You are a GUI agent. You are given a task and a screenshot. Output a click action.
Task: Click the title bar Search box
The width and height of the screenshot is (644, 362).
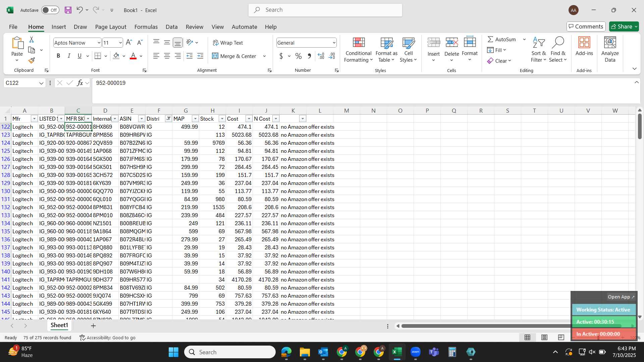pos(325,10)
